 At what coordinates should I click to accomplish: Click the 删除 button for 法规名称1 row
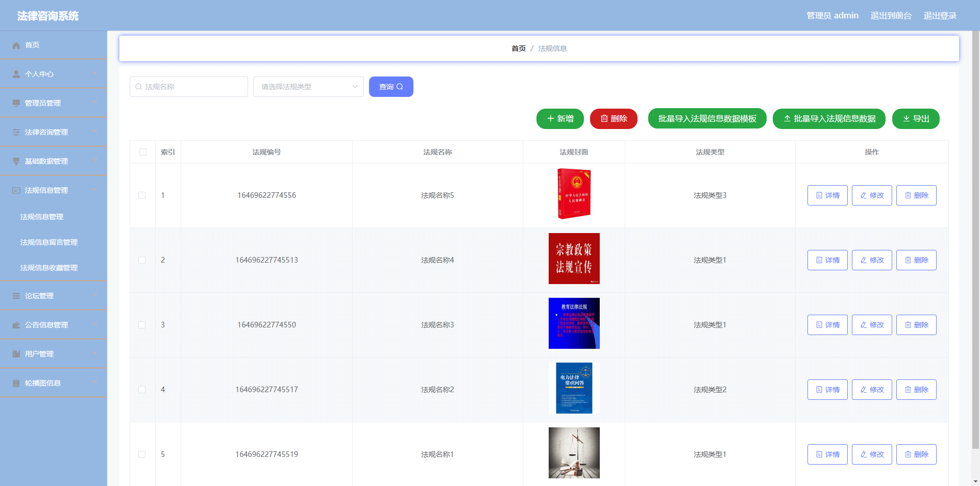coord(916,454)
